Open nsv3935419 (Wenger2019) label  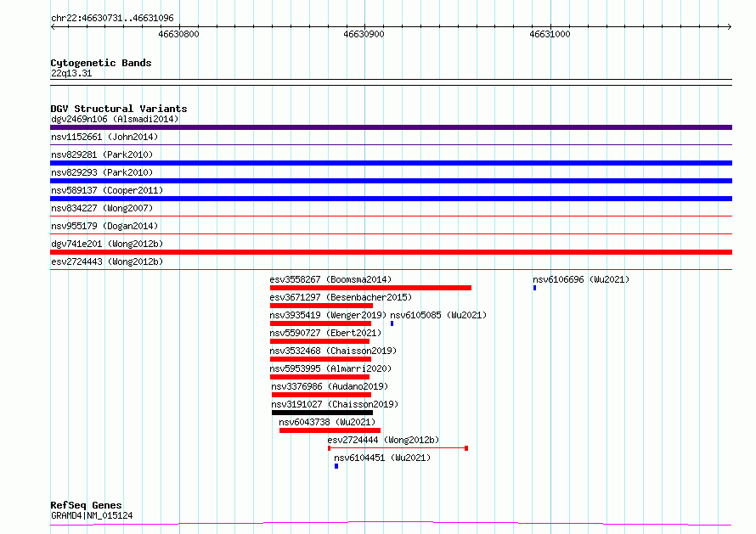pyautogui.click(x=328, y=315)
